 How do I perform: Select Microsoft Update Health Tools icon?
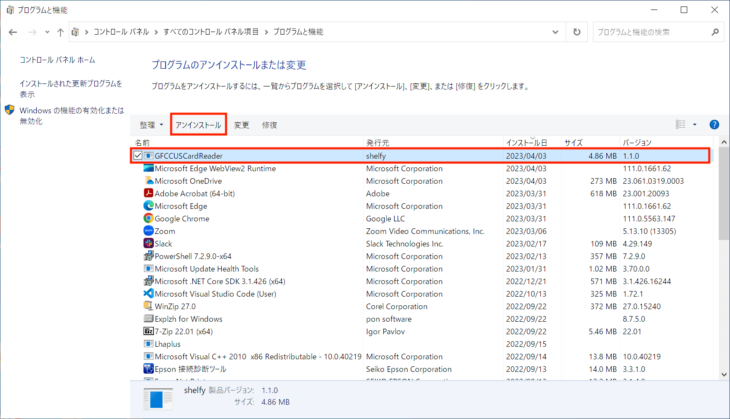pos(149,269)
